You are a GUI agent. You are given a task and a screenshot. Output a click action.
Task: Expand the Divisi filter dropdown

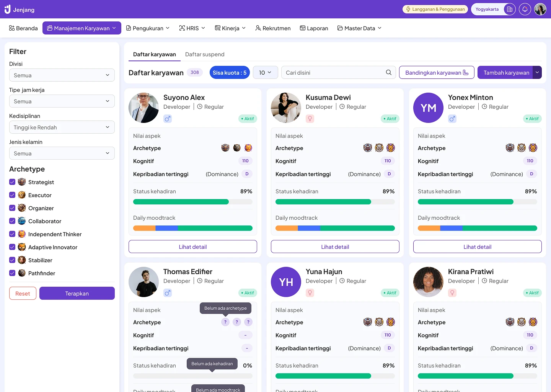62,75
